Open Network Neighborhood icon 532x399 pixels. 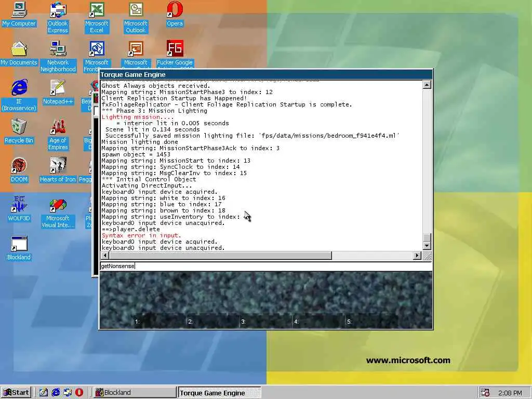pos(58,57)
